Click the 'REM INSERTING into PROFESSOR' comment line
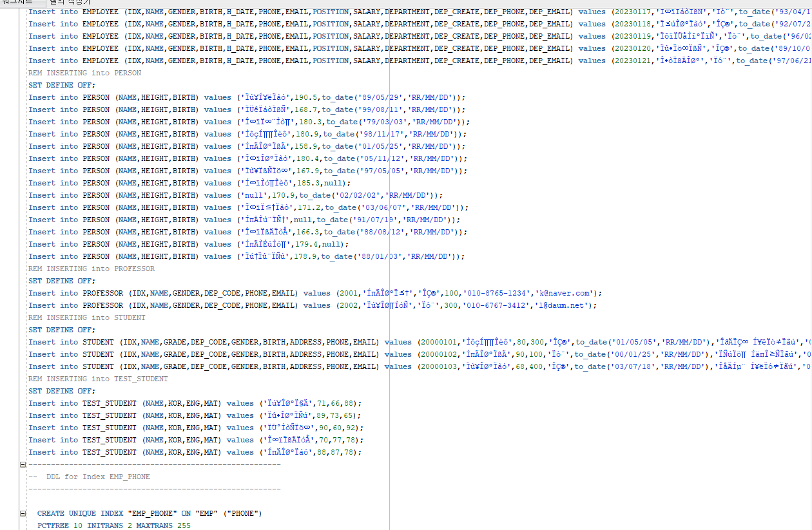The height and width of the screenshot is (530, 812). pyautogui.click(x=92, y=269)
